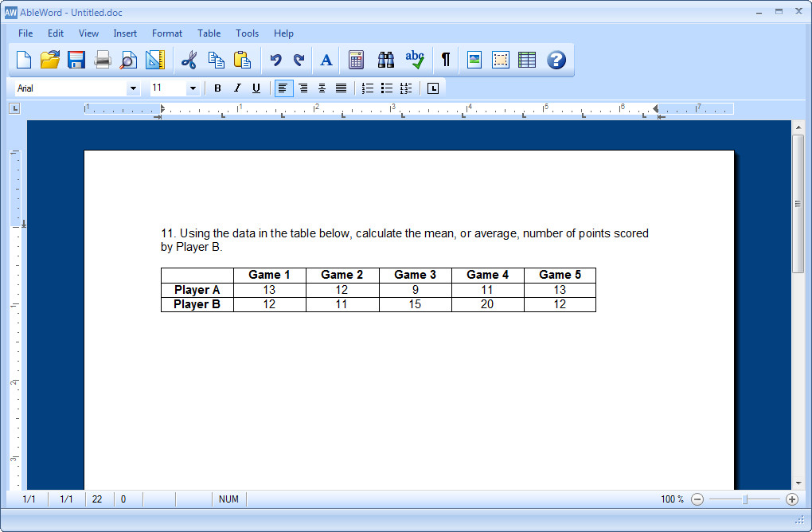This screenshot has height=532, width=812.
Task: Justify the text
Action: [341, 88]
